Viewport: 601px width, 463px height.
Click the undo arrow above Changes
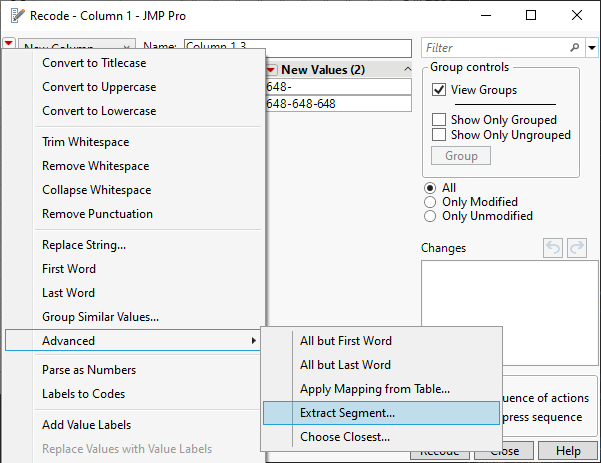(553, 248)
